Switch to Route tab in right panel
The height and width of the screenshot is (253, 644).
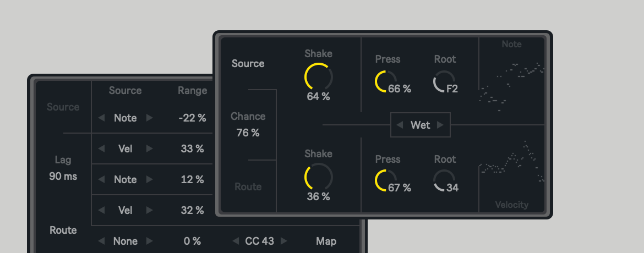248,187
